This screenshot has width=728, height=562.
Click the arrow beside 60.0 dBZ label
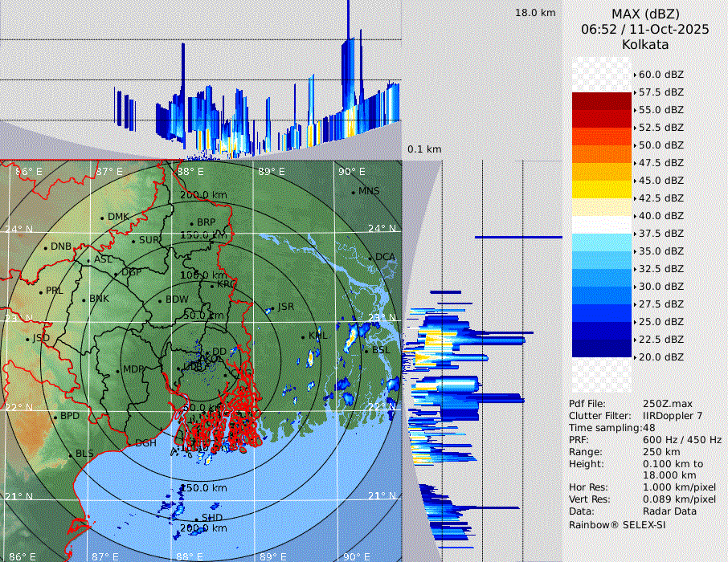[x=635, y=75]
